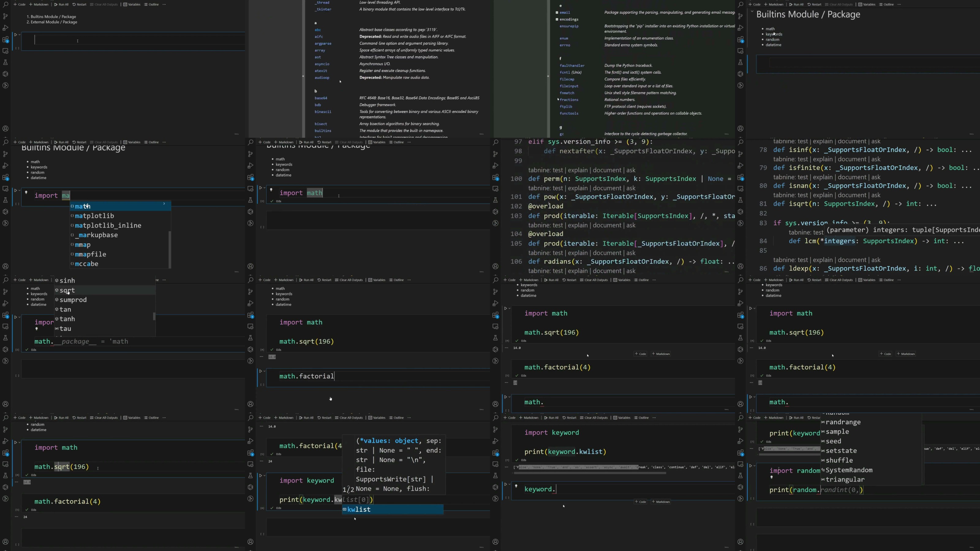980x551 pixels.
Task: Open Accounts icon beside the kwlist suggestion notebook
Action: pyautogui.click(x=250, y=542)
